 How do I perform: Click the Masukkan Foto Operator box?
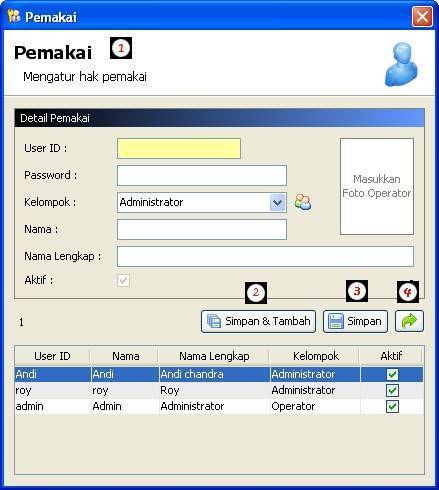pos(377,187)
